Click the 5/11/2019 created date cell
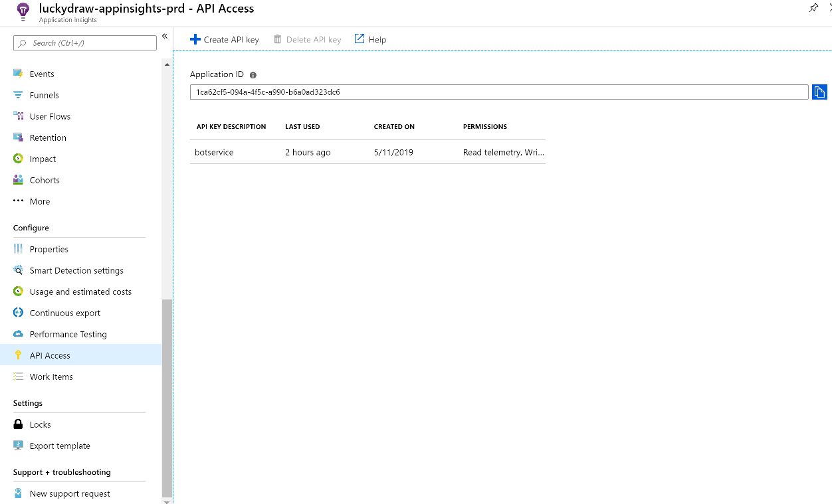 click(393, 153)
